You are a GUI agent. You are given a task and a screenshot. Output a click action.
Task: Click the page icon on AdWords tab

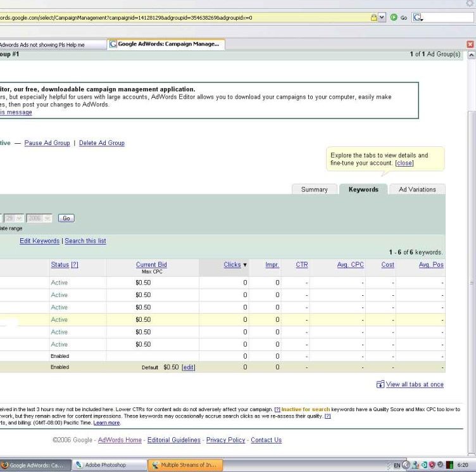point(113,44)
